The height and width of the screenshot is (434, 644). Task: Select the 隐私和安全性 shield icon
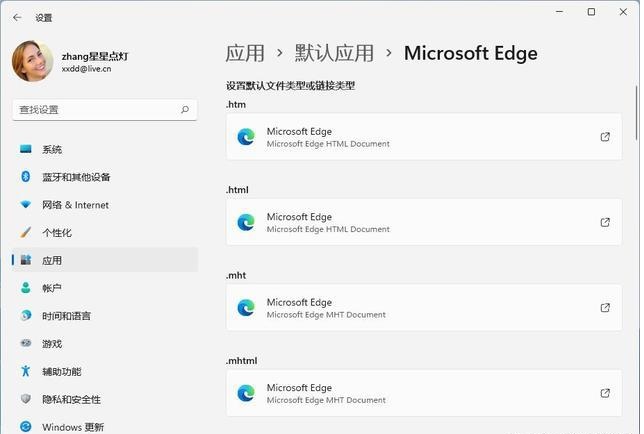click(26, 399)
